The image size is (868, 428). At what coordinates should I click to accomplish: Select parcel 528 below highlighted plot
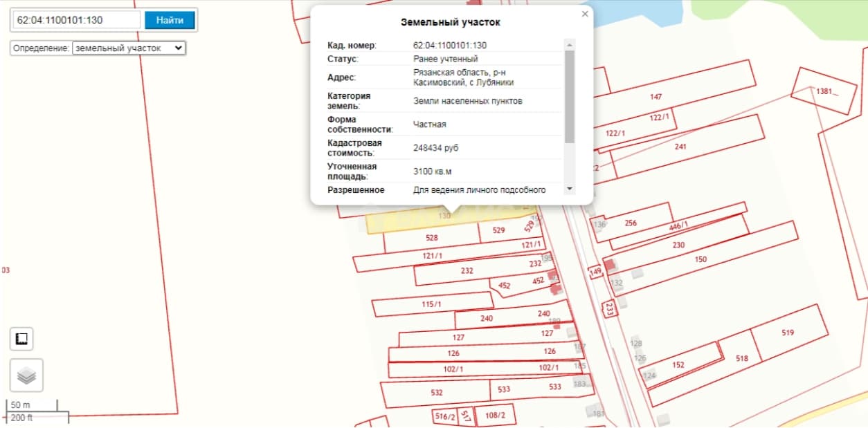point(432,237)
